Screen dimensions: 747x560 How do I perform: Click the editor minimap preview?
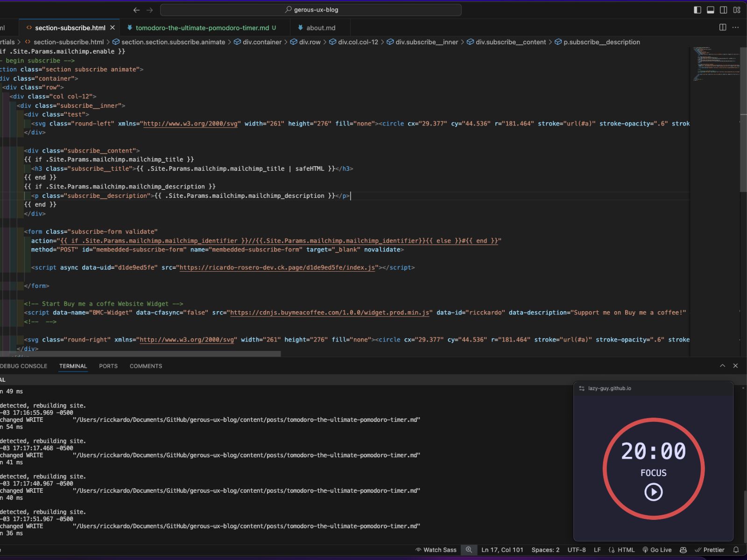tap(716, 63)
